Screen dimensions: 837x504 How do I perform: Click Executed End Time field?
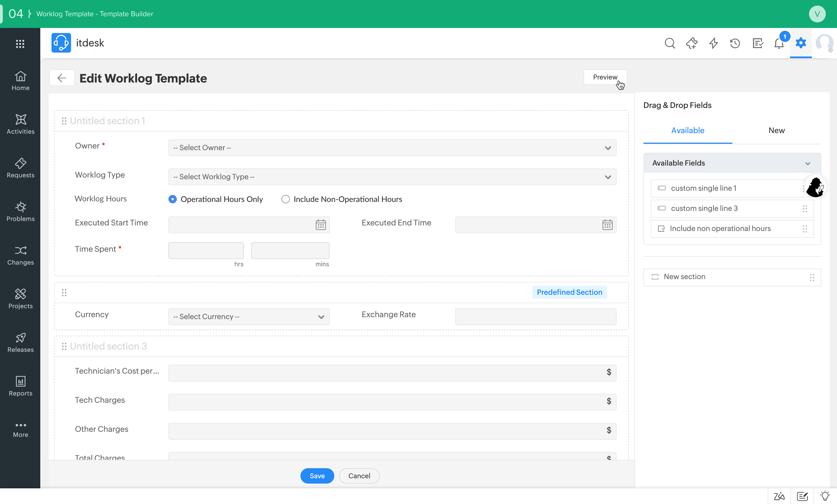point(535,225)
